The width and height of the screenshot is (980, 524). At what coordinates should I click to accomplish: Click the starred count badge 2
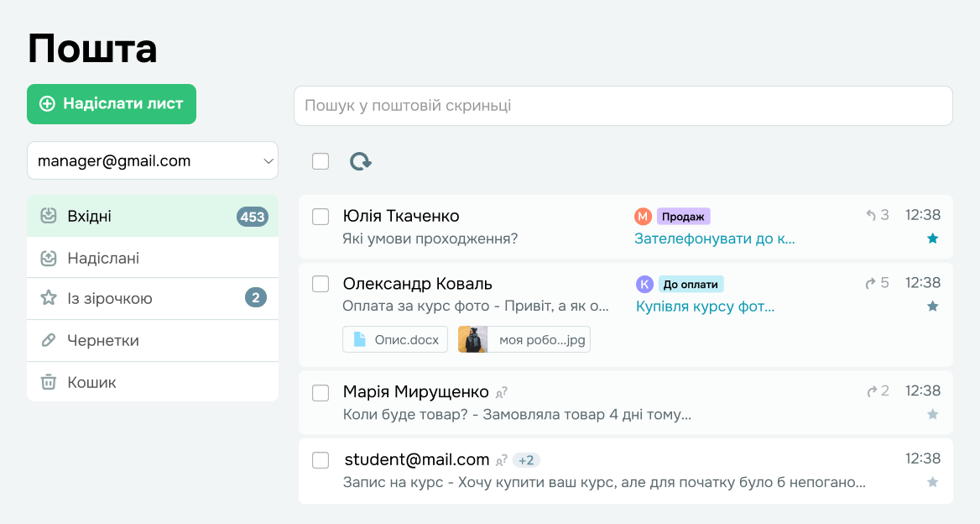click(256, 297)
